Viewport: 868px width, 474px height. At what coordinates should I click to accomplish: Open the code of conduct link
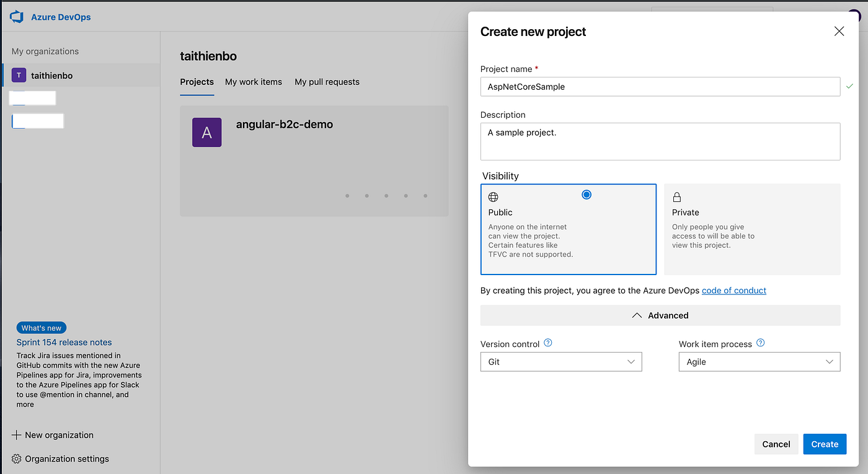(734, 290)
